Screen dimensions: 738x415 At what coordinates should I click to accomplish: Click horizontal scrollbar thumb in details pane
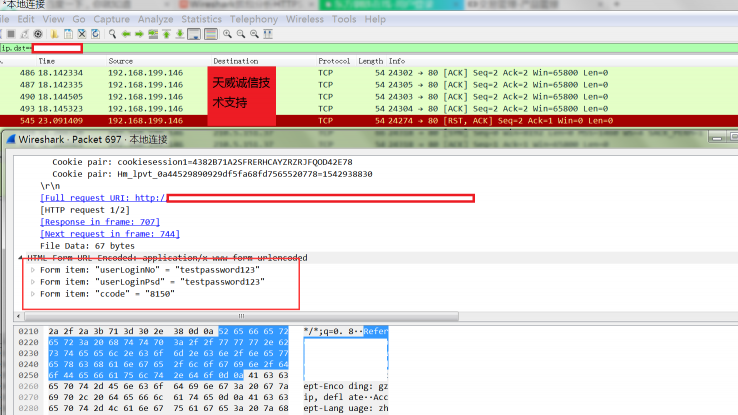[x=241, y=316]
